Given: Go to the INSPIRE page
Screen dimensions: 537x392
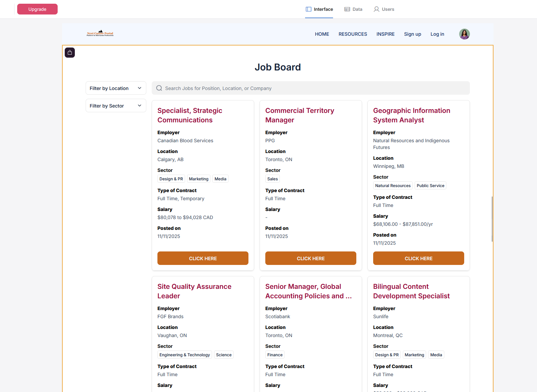Looking at the screenshot, I should (x=385, y=34).
